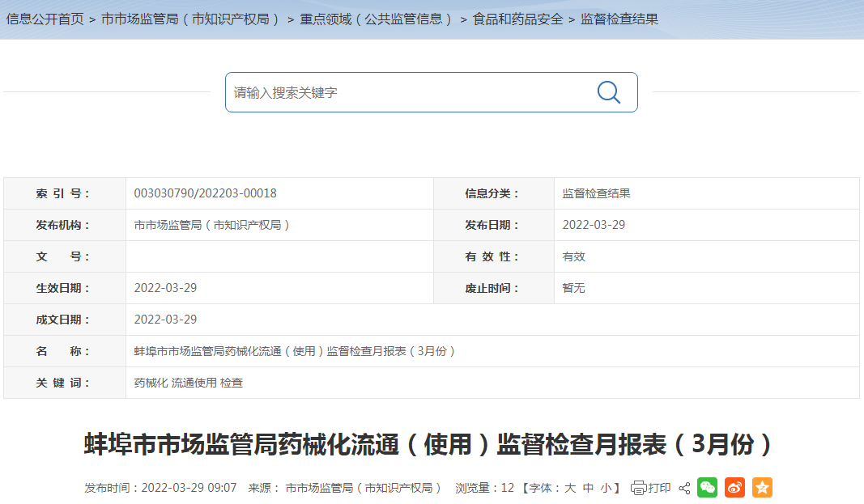Screen dimensions: 864x504
Task: Set font size to 中
Action: (x=589, y=488)
